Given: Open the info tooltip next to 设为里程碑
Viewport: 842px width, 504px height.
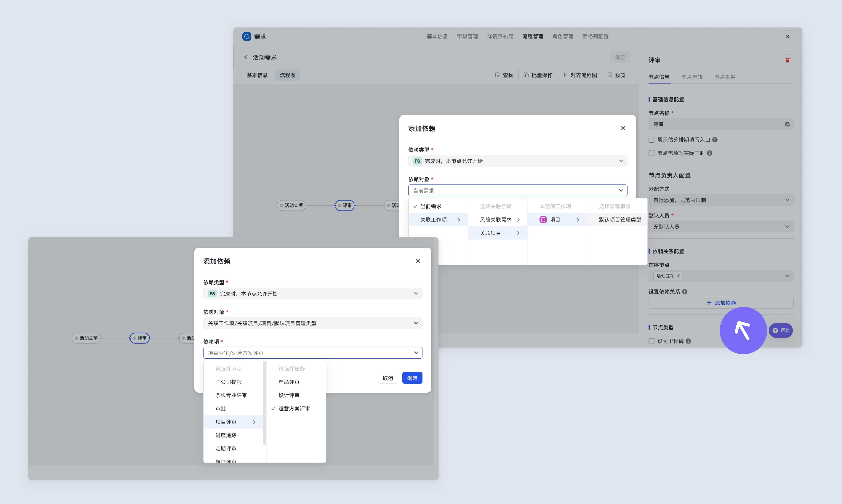Looking at the screenshot, I should tap(688, 341).
